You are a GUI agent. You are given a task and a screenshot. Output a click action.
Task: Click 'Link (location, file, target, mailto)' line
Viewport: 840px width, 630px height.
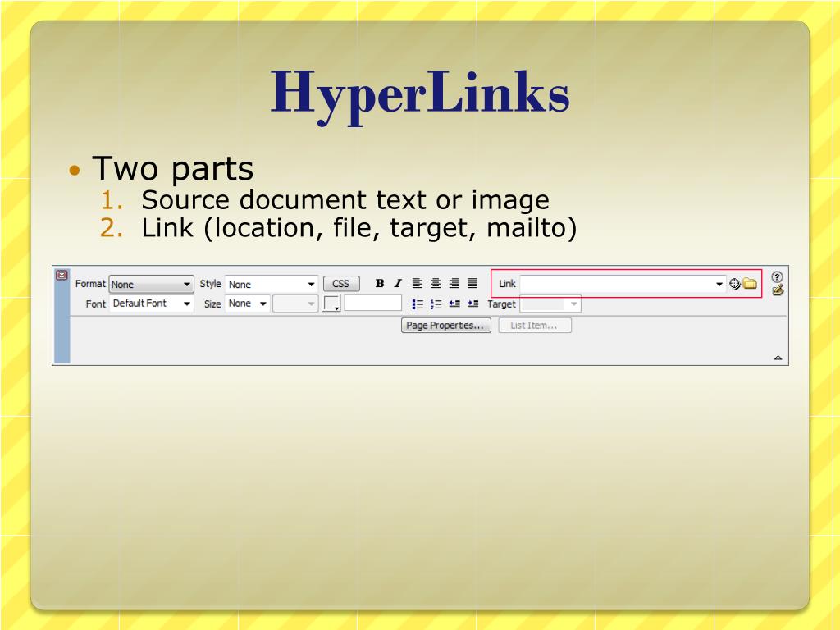(x=359, y=228)
